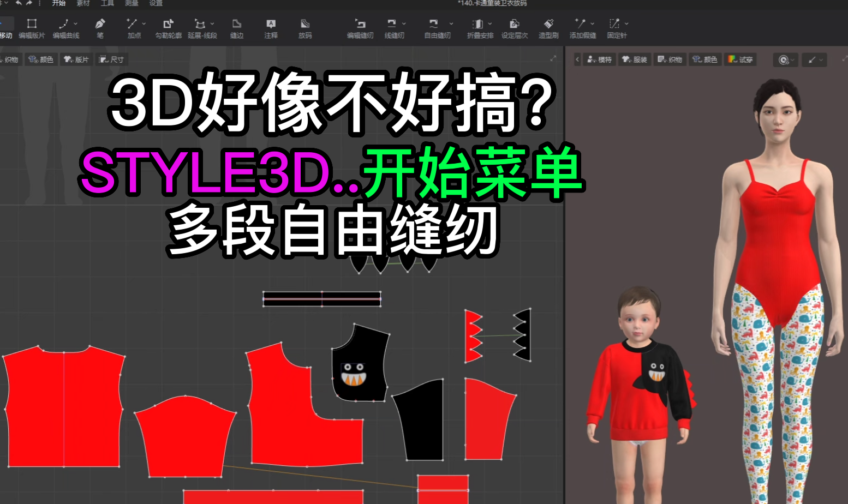Viewport: 848px width, 504px height.
Task: Expand 添加假缝 tool dropdown arrow
Action: pyautogui.click(x=593, y=23)
